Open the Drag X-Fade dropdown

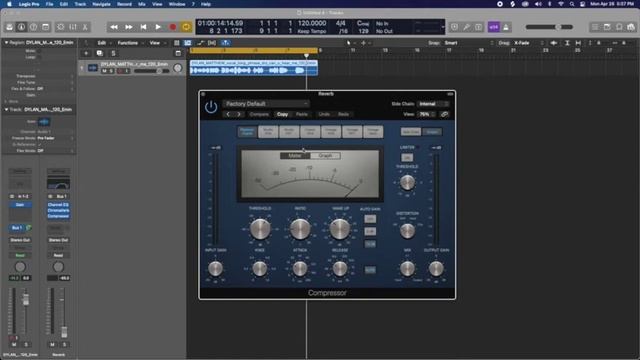click(x=529, y=43)
